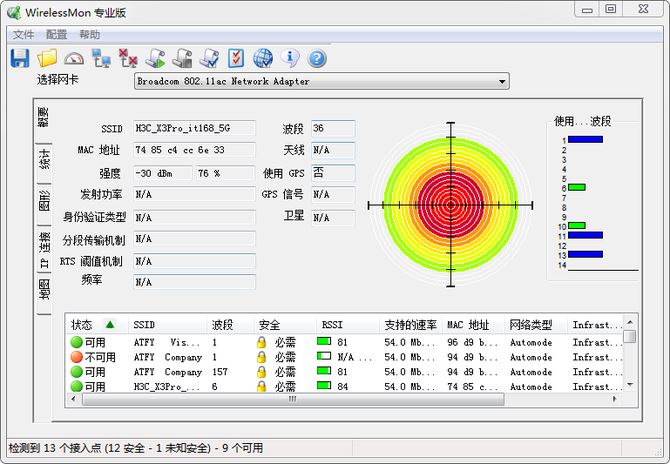
Task: Open help with the question mark icon
Action: coord(317,59)
